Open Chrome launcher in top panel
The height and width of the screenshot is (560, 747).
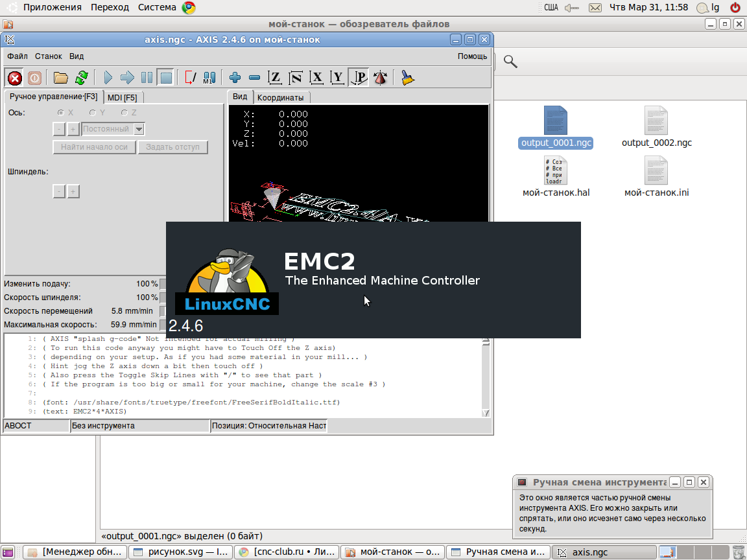coord(189,8)
